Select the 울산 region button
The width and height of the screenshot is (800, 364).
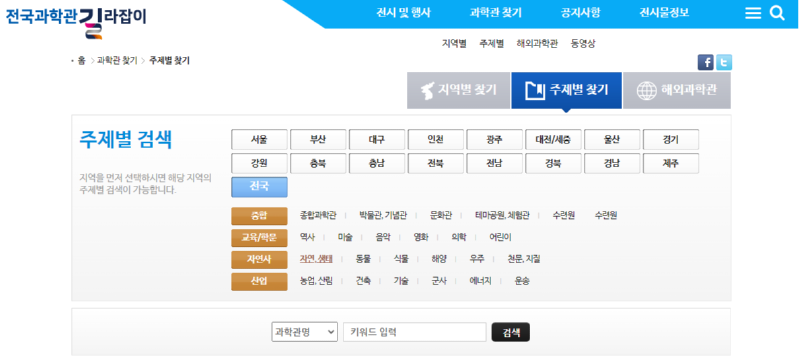coord(612,139)
